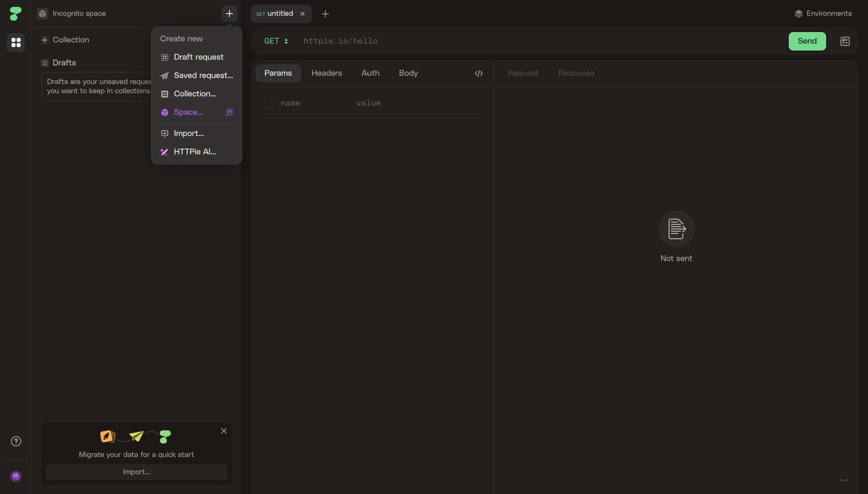Add a new request tab with the plus icon
This screenshot has height=494, width=868.
coord(325,14)
